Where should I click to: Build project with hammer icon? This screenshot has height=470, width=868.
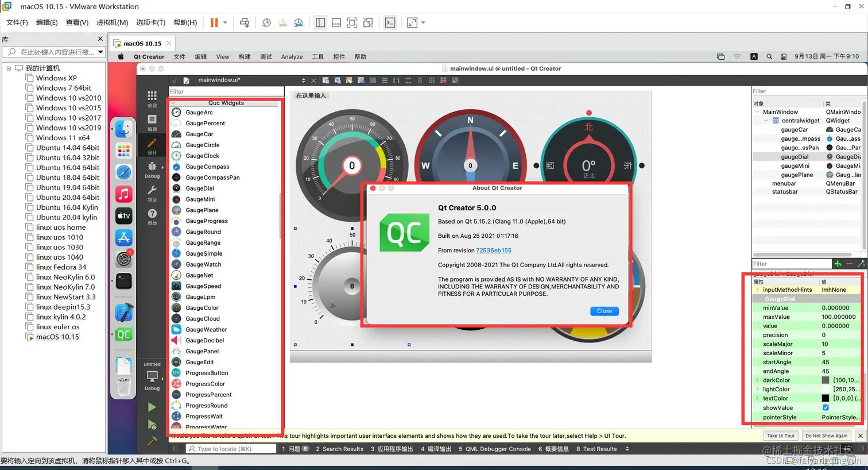click(x=152, y=441)
